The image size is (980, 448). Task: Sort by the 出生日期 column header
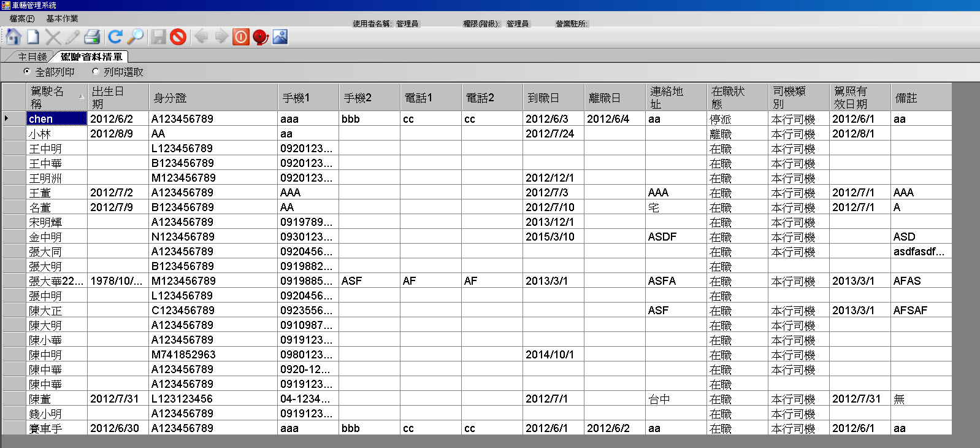coord(118,97)
